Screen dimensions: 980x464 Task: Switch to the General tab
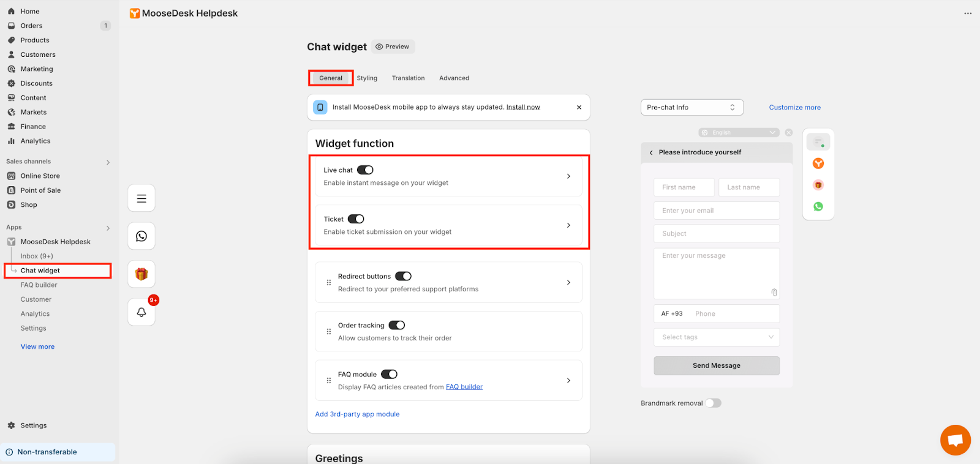(x=331, y=78)
